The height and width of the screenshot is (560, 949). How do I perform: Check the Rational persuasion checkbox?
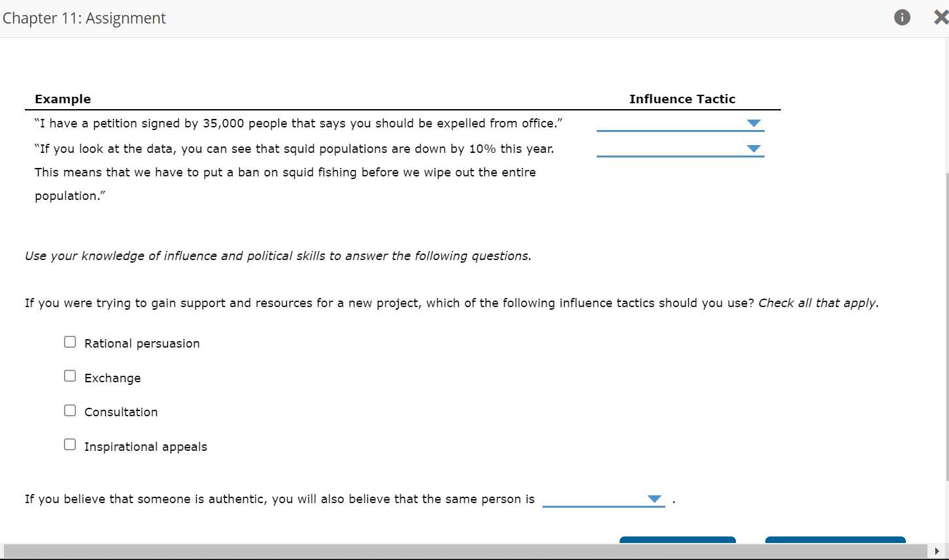coord(70,341)
